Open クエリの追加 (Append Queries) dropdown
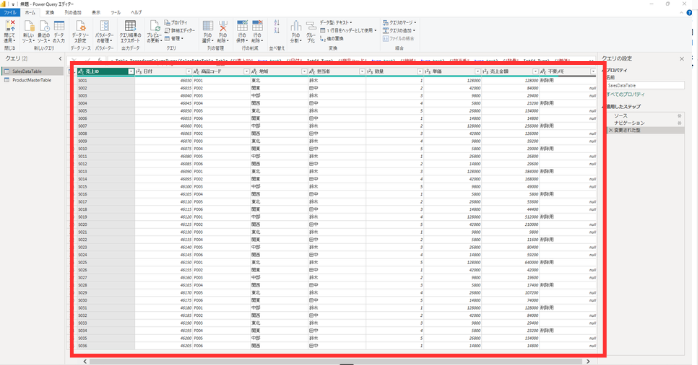The width and height of the screenshot is (698, 365). 399,30
